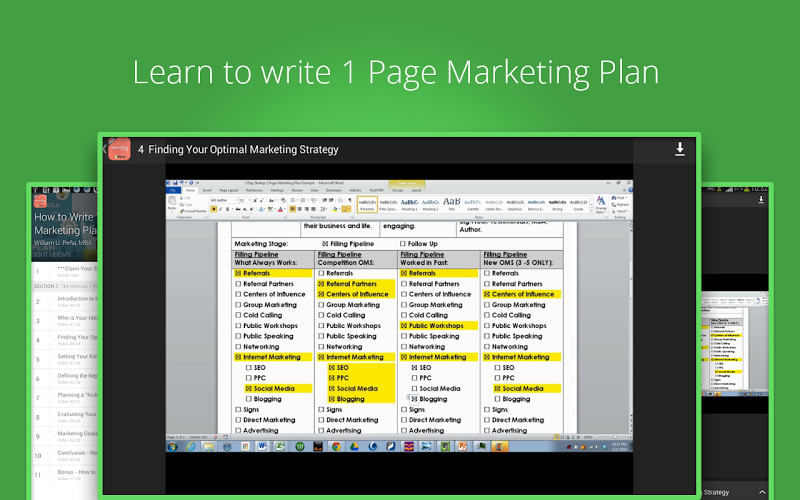
Task: Switch to the Page Layout tab
Action: point(229,190)
